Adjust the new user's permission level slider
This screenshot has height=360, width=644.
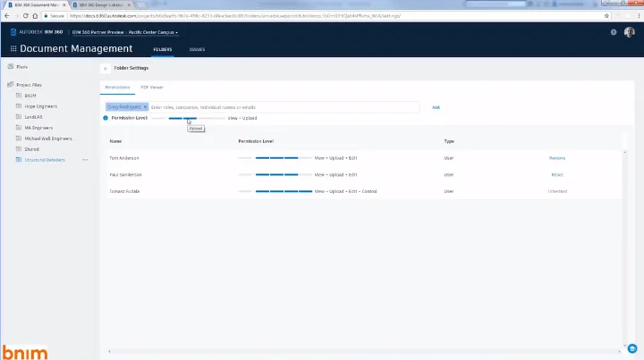pyautogui.click(x=188, y=118)
